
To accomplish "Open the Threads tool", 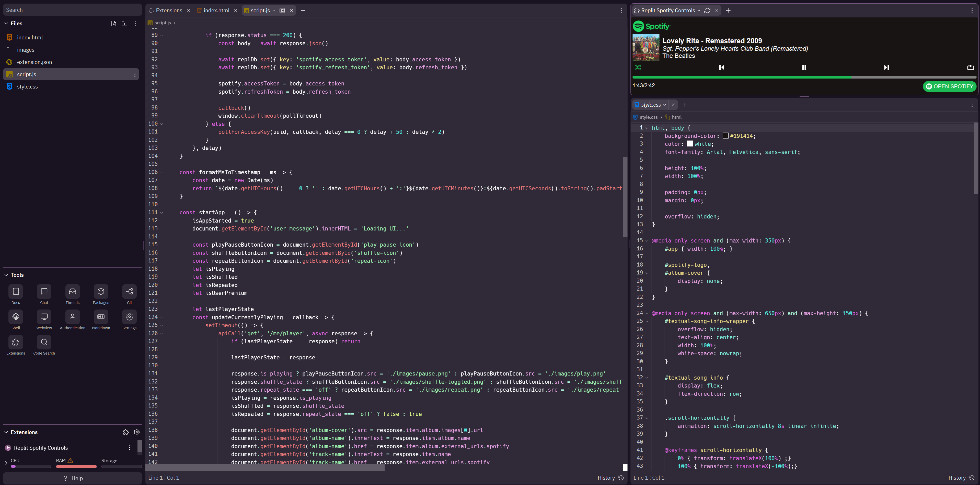I will pos(72,292).
